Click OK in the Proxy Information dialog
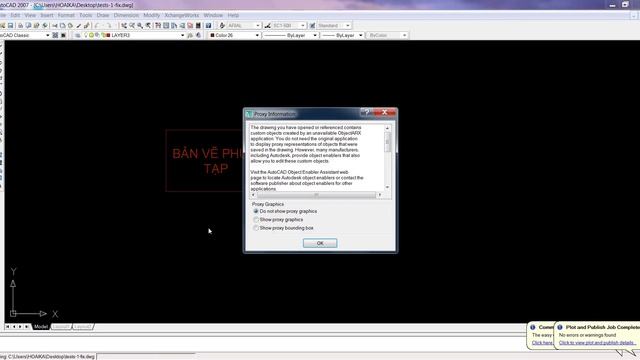The image size is (640, 360). [x=320, y=243]
